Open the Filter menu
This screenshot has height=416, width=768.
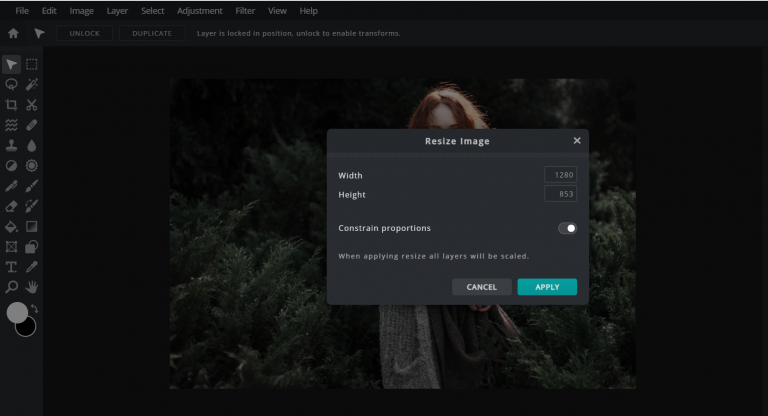click(x=245, y=11)
